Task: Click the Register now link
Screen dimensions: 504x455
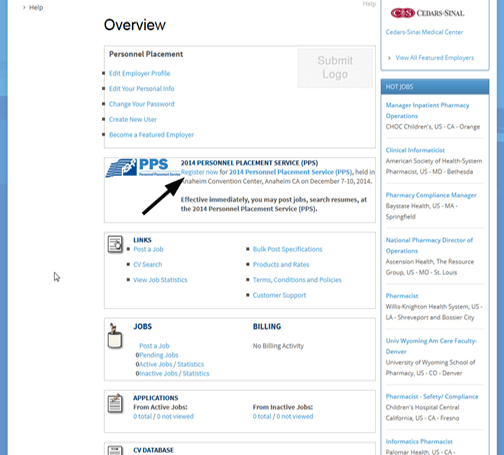Action: (x=199, y=172)
